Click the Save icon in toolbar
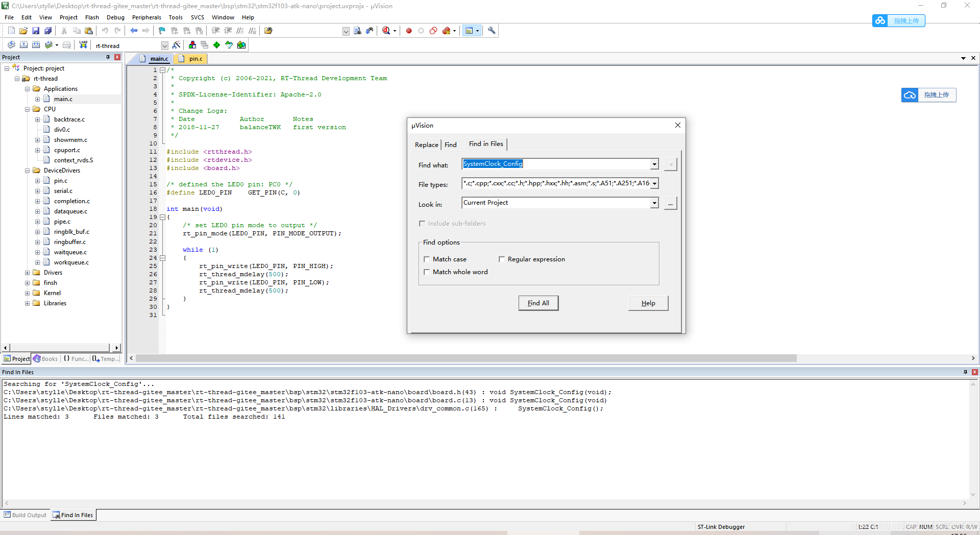 pyautogui.click(x=36, y=31)
